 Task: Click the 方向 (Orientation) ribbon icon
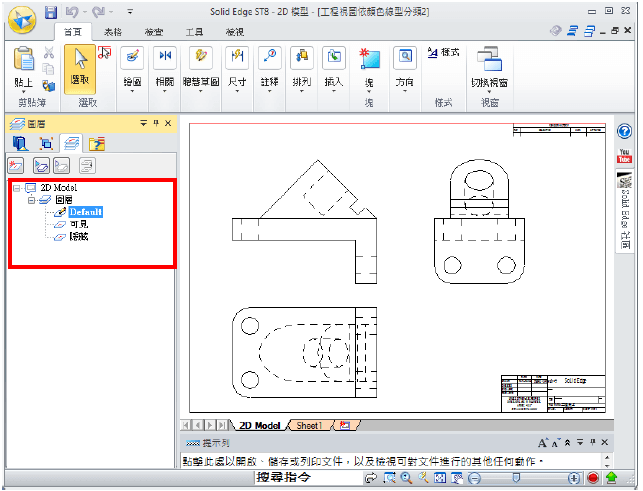[x=405, y=65]
